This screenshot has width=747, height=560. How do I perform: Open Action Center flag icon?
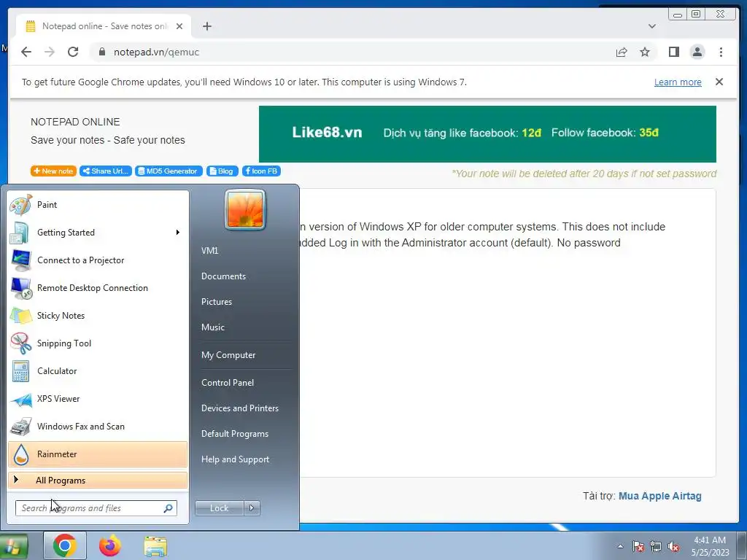click(638, 546)
